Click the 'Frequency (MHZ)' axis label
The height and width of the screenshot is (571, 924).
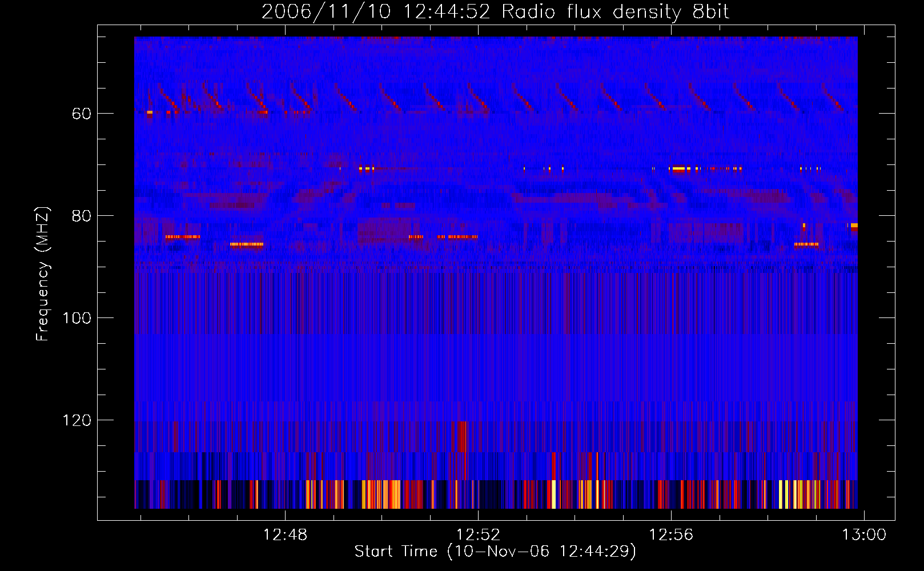coord(43,274)
